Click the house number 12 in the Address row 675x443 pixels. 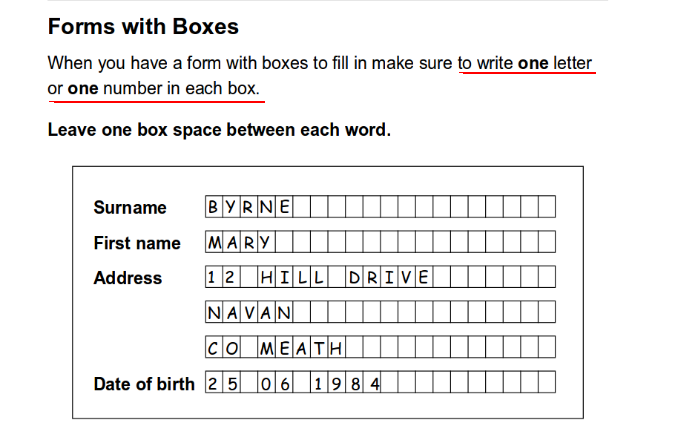pyautogui.click(x=222, y=278)
